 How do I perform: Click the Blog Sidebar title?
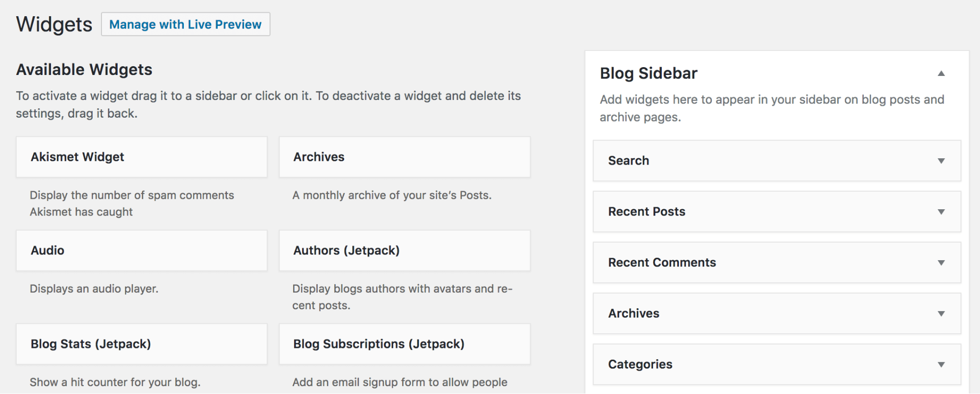point(648,73)
